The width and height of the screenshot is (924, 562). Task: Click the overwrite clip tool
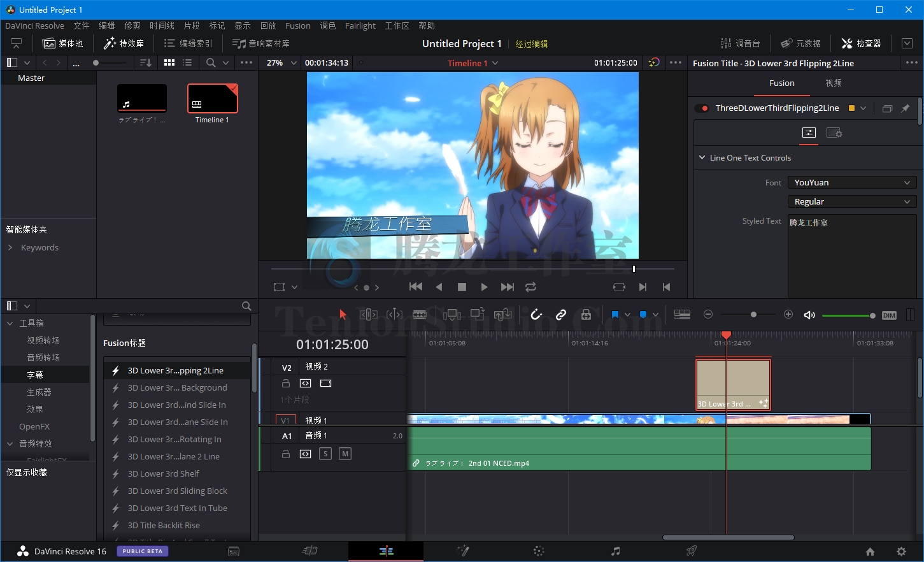[478, 313]
